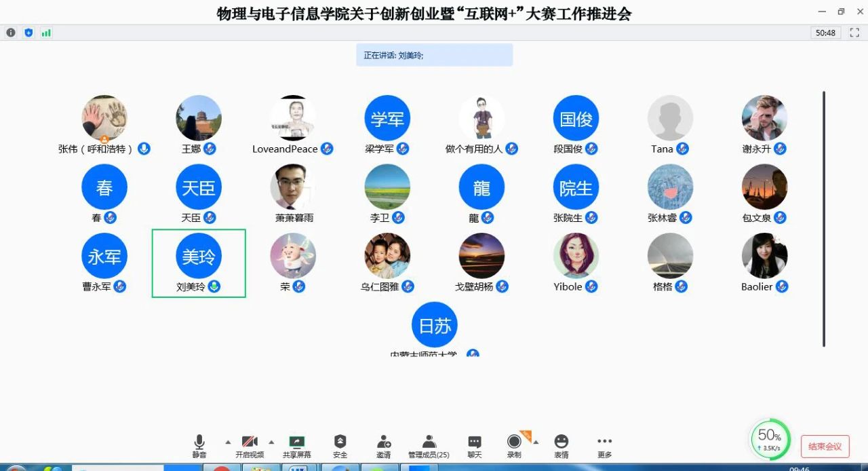Open the 聊天 chat icon
The image size is (868, 471).
[x=475, y=442]
